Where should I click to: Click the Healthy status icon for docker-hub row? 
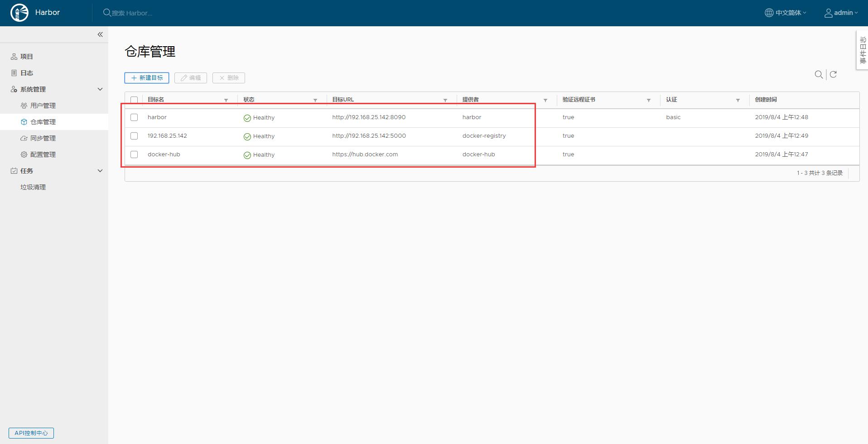[247, 155]
